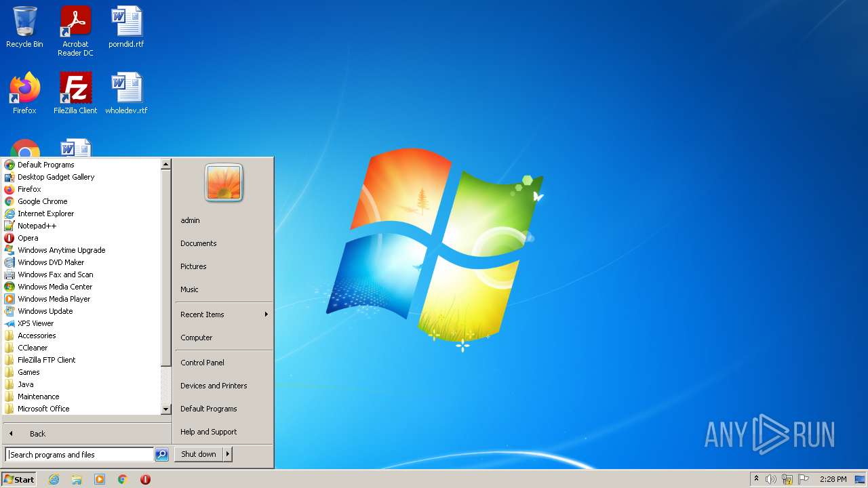Image resolution: width=868 pixels, height=488 pixels.
Task: Click the Search programs and files field
Action: point(79,455)
